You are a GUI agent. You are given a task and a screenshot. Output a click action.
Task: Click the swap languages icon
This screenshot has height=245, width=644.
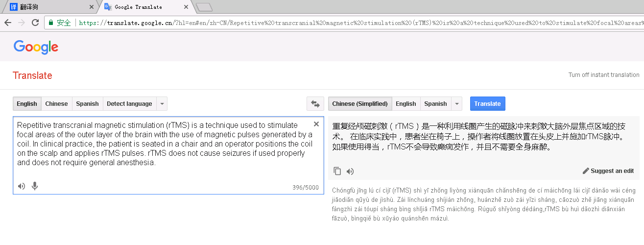point(315,104)
